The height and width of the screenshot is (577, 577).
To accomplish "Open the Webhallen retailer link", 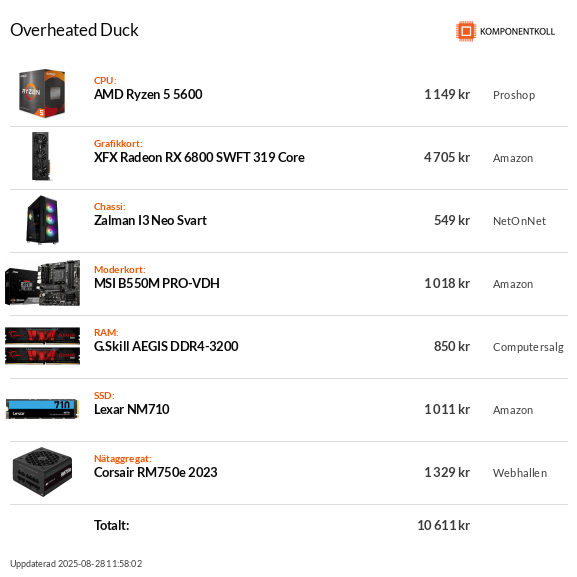I will click(520, 473).
